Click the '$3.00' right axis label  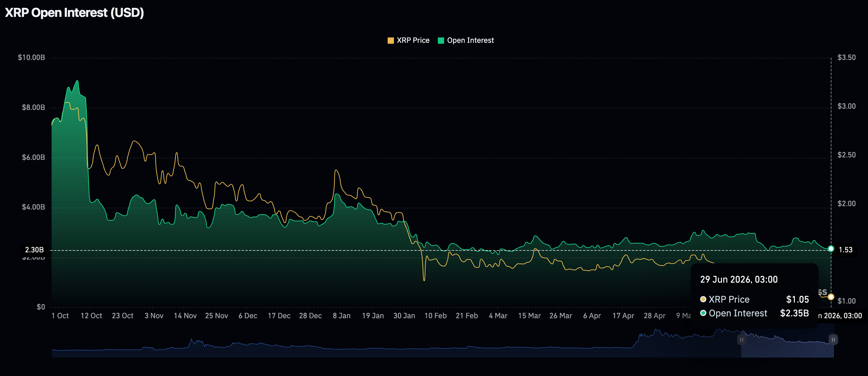click(x=846, y=106)
